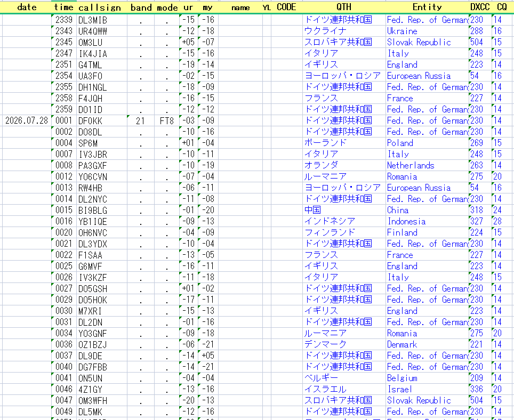Image resolution: width=514 pixels, height=420 pixels.
Task: Select callsign cell M7XRI
Action: (102, 311)
